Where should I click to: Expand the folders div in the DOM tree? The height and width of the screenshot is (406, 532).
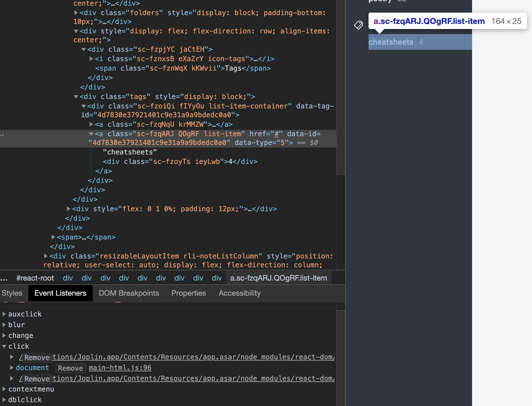76,13
